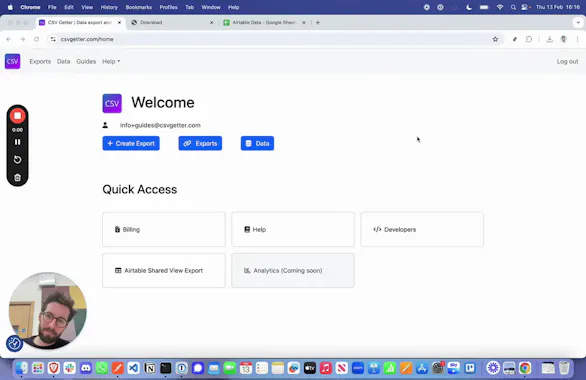This screenshot has width=586, height=380.
Task: Go back in browser history
Action: pyautogui.click(x=9, y=39)
